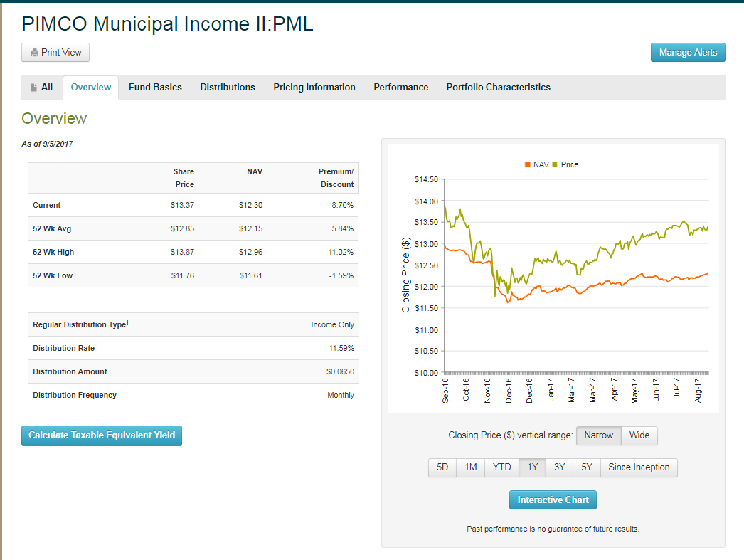The width and height of the screenshot is (744, 560).
Task: Click the 52 Wk Avg premium 5.84%
Action: pos(342,228)
